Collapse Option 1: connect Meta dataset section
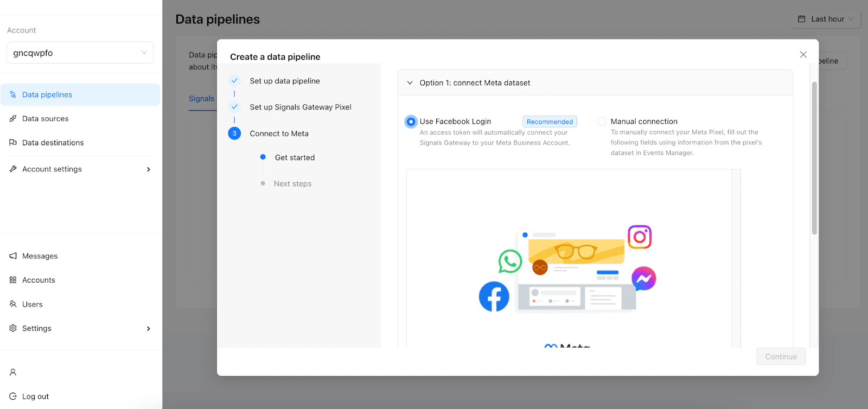 [410, 83]
